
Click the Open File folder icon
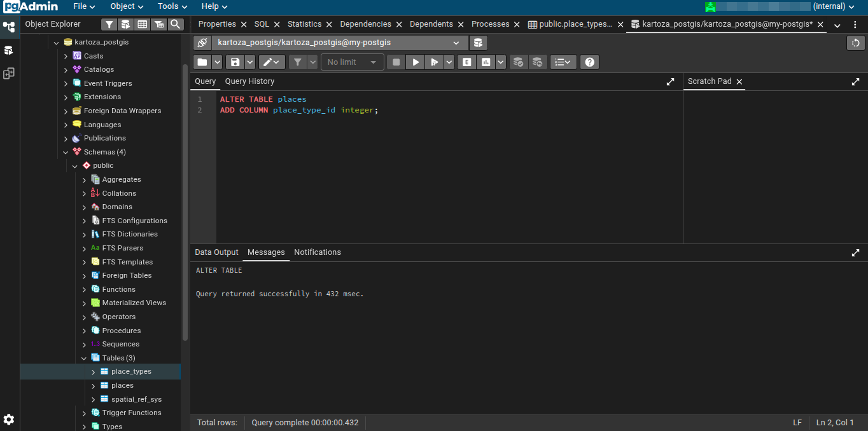tap(202, 62)
